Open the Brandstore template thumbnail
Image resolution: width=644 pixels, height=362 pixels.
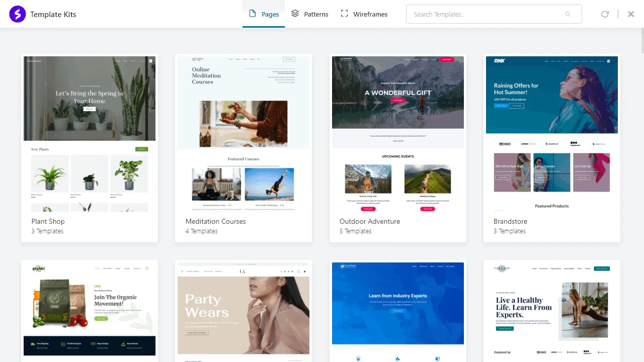(552, 134)
